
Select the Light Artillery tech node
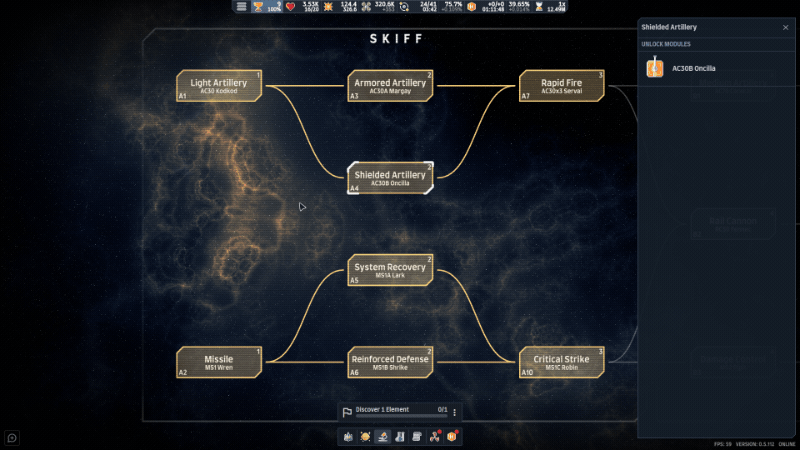(219, 86)
